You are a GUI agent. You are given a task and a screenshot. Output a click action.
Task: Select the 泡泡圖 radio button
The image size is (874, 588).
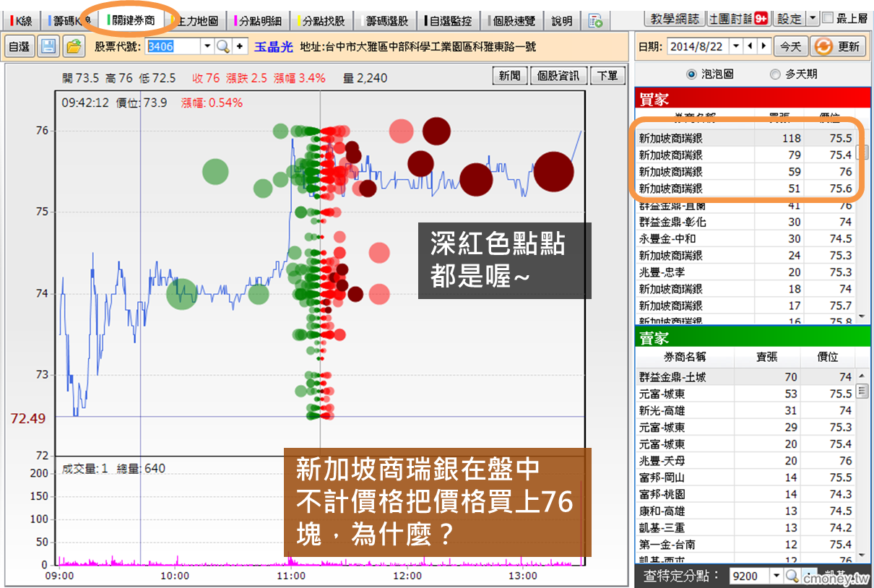click(x=691, y=74)
